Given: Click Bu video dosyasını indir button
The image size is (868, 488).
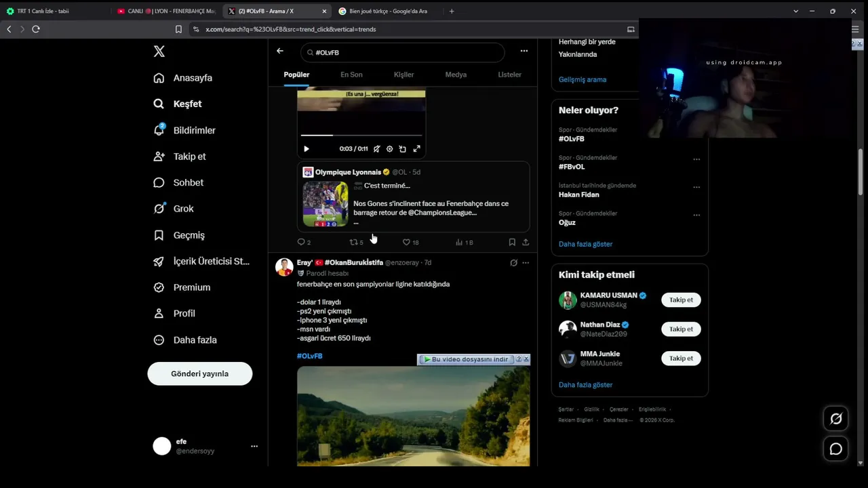Looking at the screenshot, I should coord(466,359).
